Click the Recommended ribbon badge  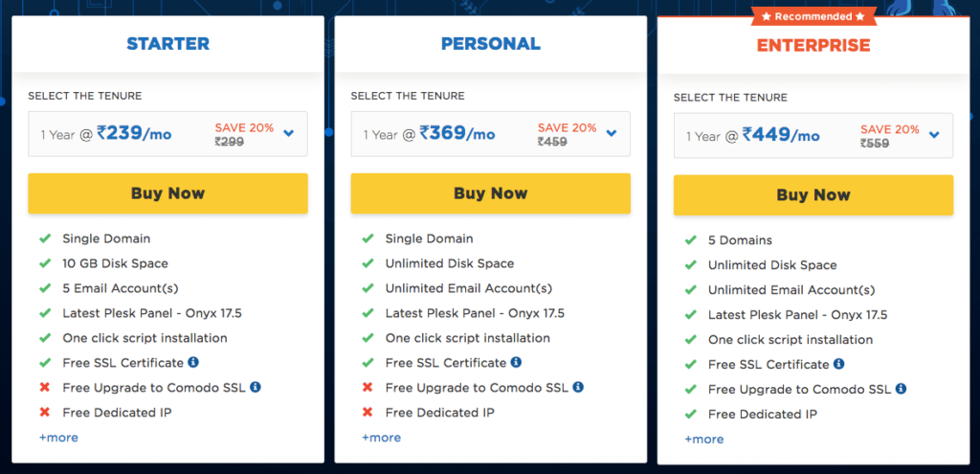click(813, 16)
